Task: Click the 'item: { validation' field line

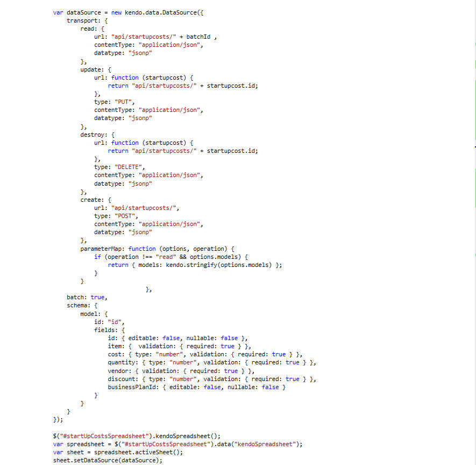Action: 180,346
